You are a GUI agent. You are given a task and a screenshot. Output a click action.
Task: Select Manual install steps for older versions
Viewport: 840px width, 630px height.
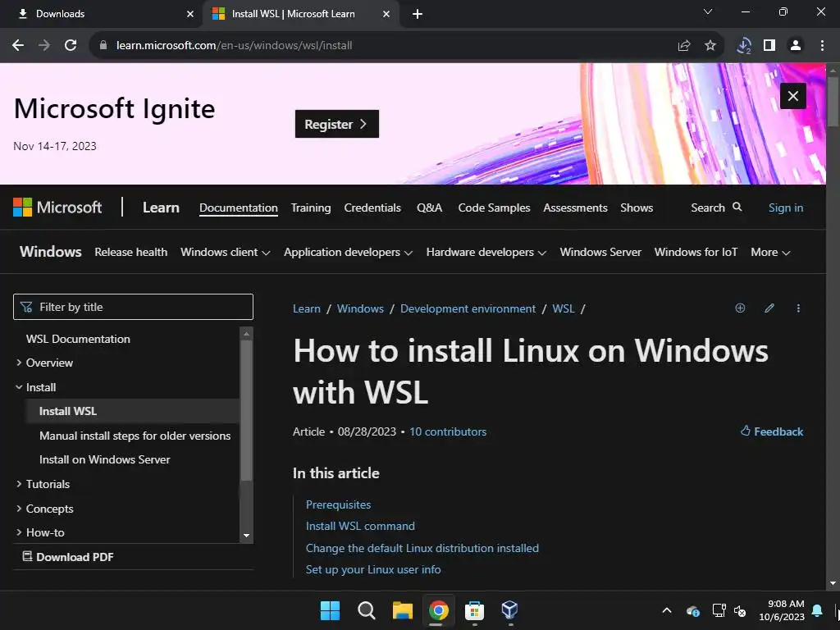[x=135, y=436]
